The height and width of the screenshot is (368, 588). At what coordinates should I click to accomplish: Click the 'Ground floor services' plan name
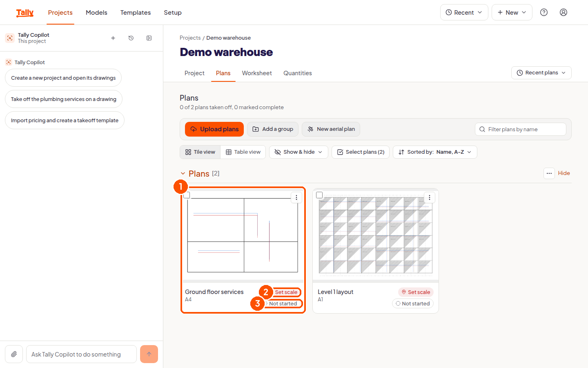tap(214, 292)
